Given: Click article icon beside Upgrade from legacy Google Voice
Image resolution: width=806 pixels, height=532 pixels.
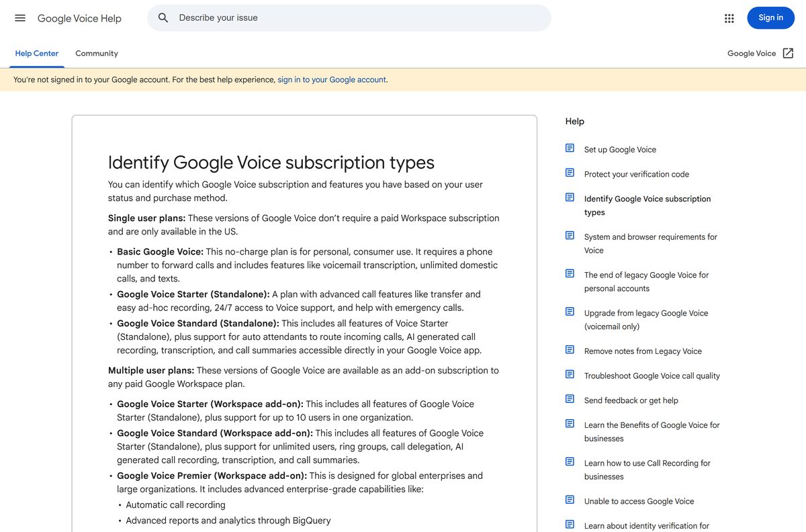Looking at the screenshot, I should point(570,312).
